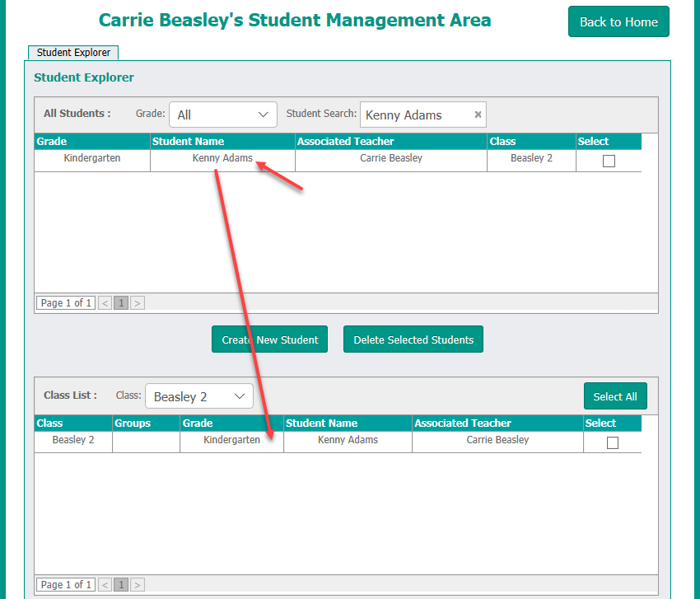Click the Back to Home button
Screen dimensions: 700x599
618,21
